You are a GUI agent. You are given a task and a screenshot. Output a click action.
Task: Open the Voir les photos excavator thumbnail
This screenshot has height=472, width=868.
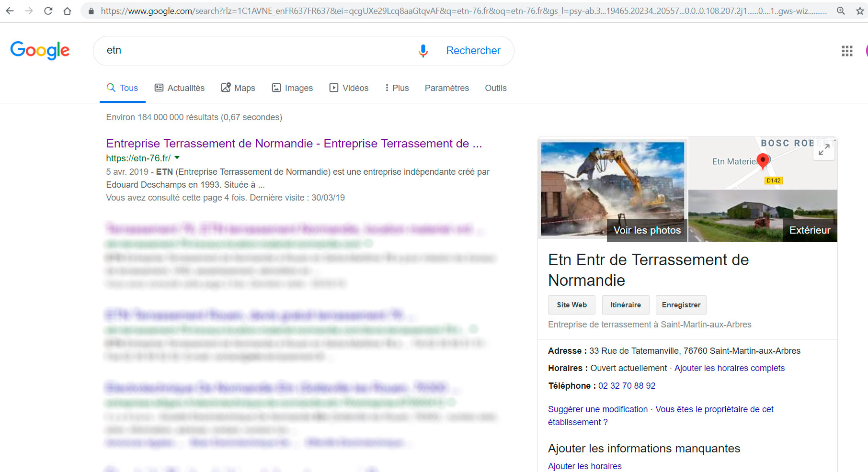point(613,189)
